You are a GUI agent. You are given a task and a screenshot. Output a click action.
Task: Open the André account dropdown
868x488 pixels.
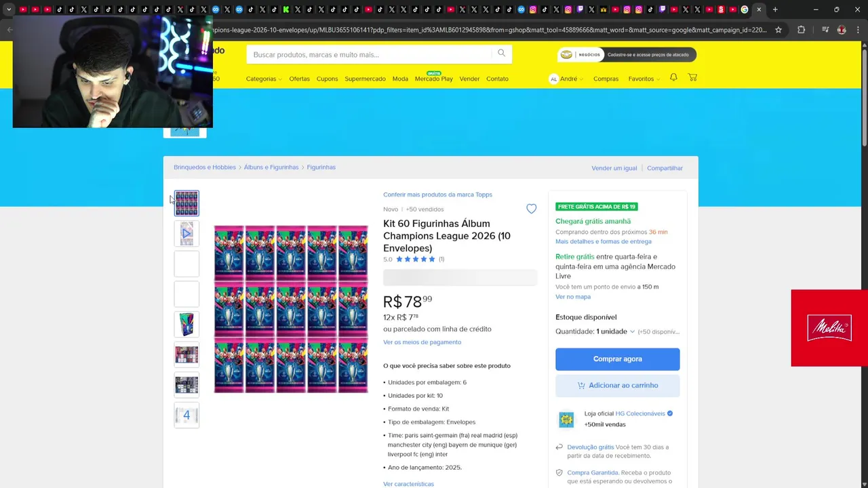(571, 79)
